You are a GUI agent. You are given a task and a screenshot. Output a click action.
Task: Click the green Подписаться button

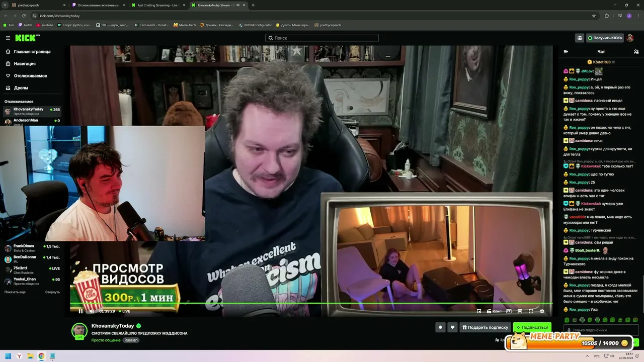click(x=532, y=327)
